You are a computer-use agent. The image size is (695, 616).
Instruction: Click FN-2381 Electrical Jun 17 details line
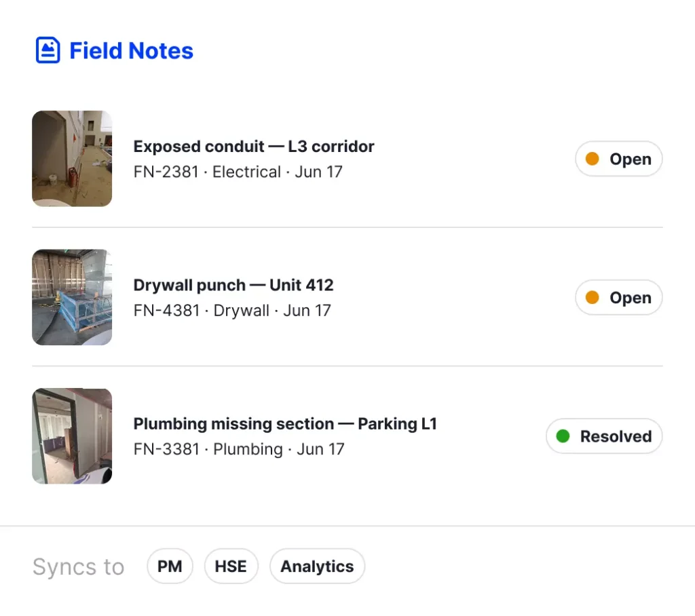click(238, 172)
